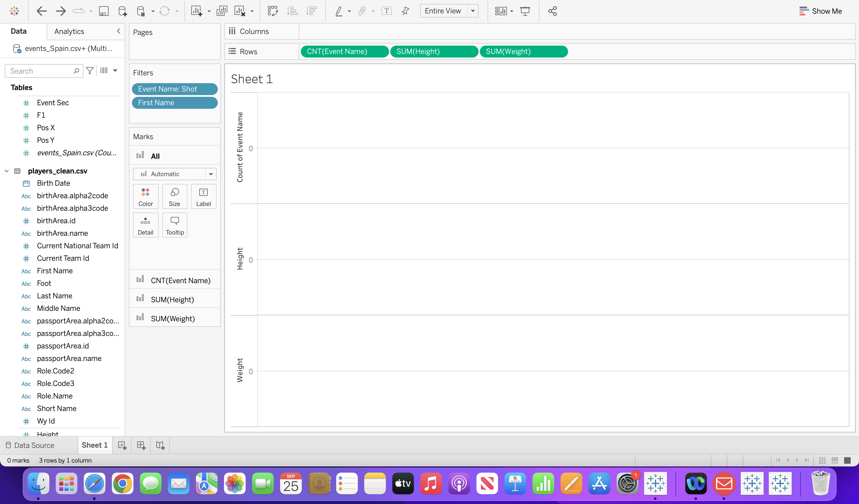Switch to the Analytics pane
Viewport: 859px width, 504px height.
69,31
